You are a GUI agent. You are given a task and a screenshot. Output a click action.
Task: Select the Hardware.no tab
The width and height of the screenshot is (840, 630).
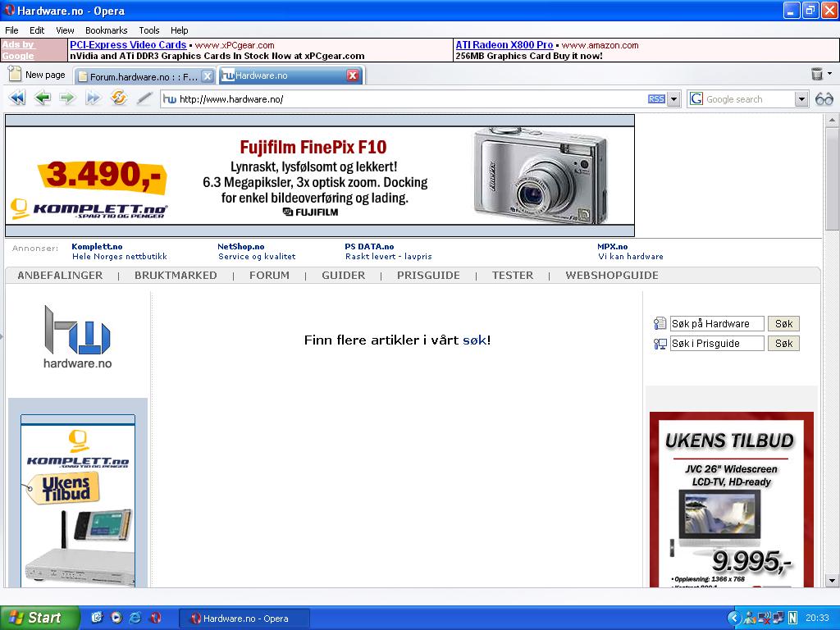tap(290, 75)
